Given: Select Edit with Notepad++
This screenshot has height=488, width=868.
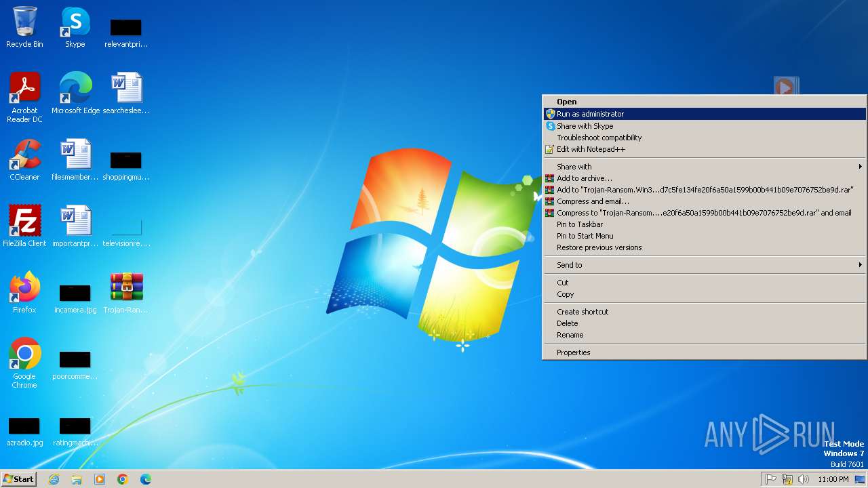Looking at the screenshot, I should point(705,149).
